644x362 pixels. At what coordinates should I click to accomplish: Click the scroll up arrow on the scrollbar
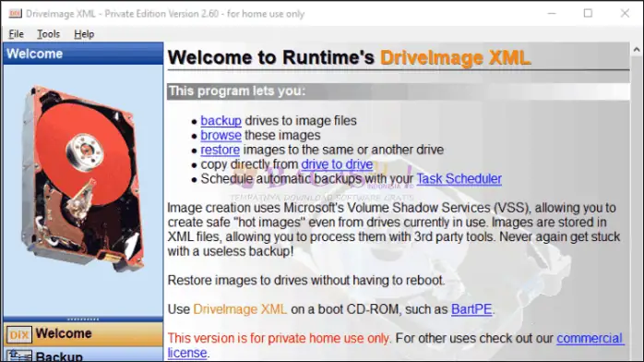[x=637, y=50]
